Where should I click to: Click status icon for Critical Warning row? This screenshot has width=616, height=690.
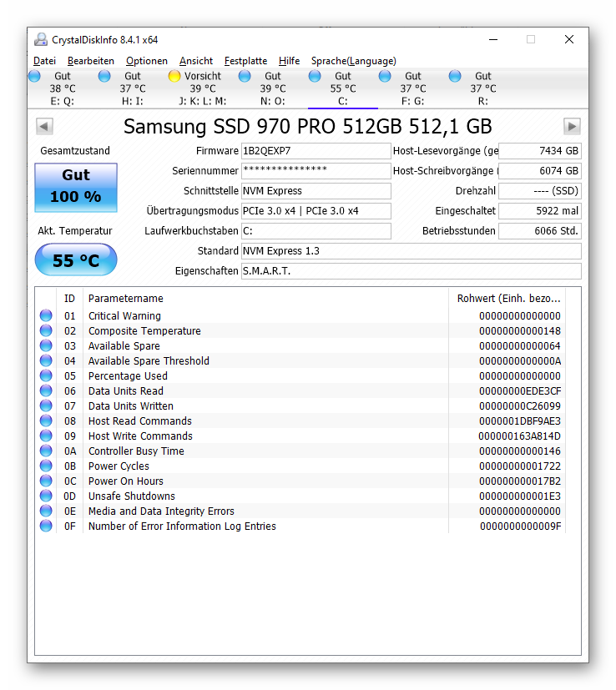[46, 315]
